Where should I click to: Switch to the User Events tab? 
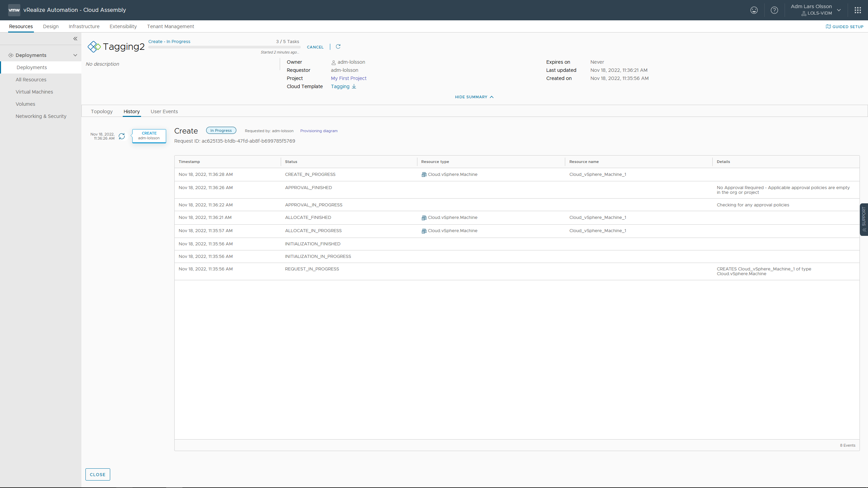(x=164, y=111)
